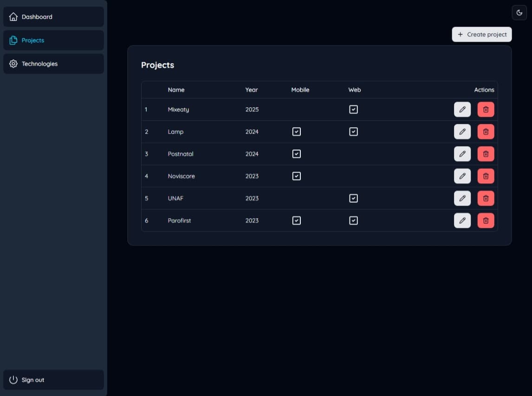The height and width of the screenshot is (396, 532).
Task: Toggle dark mode with the moon icon
Action: tap(519, 13)
